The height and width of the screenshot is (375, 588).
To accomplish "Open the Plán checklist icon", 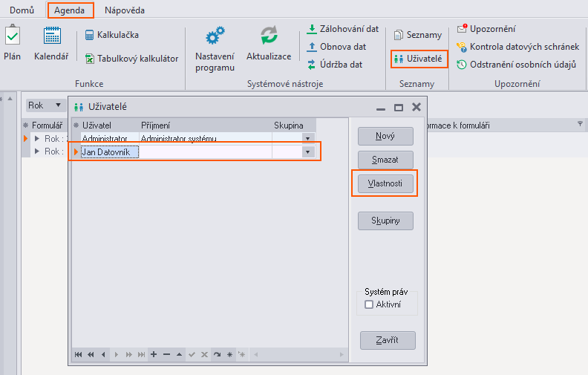I will pos(12,43).
